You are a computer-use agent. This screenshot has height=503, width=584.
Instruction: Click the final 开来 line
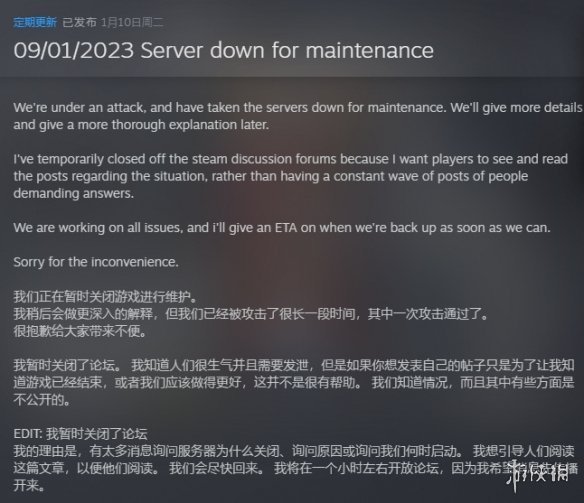pos(29,486)
